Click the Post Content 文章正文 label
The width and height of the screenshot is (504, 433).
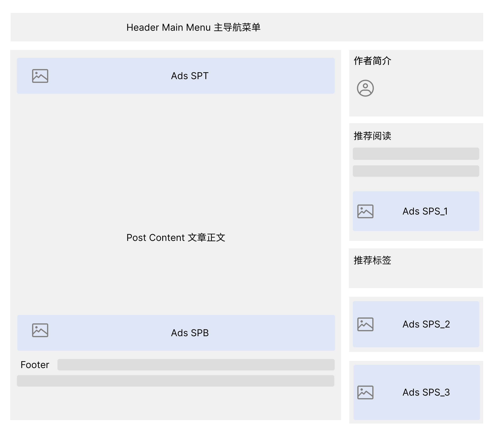(176, 238)
